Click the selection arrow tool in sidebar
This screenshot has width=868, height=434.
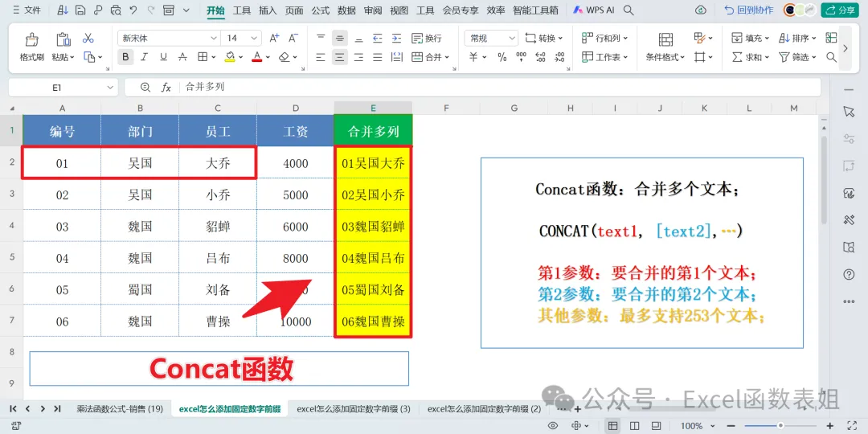point(849,112)
